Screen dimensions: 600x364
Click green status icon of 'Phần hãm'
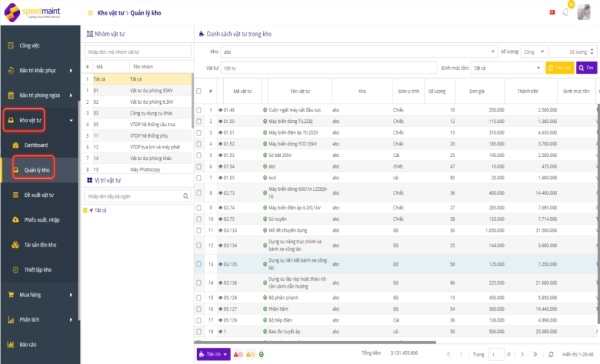(x=265, y=309)
